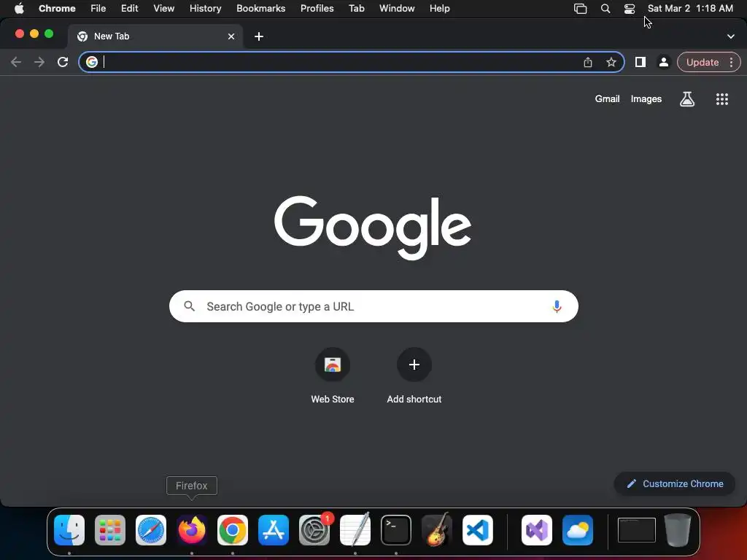Launch Firefox from the Dock
The image size is (747, 560).
point(192,530)
